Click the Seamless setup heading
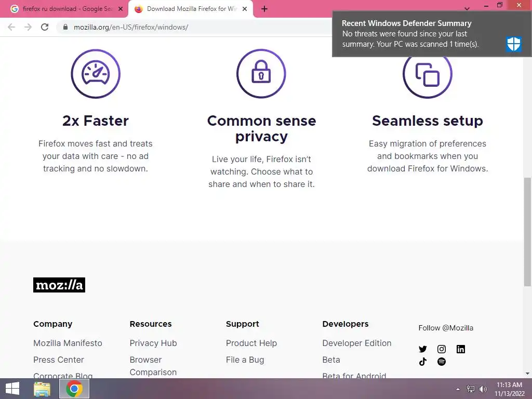This screenshot has width=532, height=399. coord(428,121)
